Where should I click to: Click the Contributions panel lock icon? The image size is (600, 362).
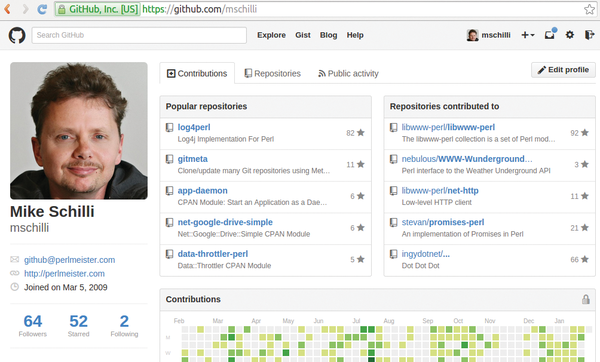(x=585, y=299)
